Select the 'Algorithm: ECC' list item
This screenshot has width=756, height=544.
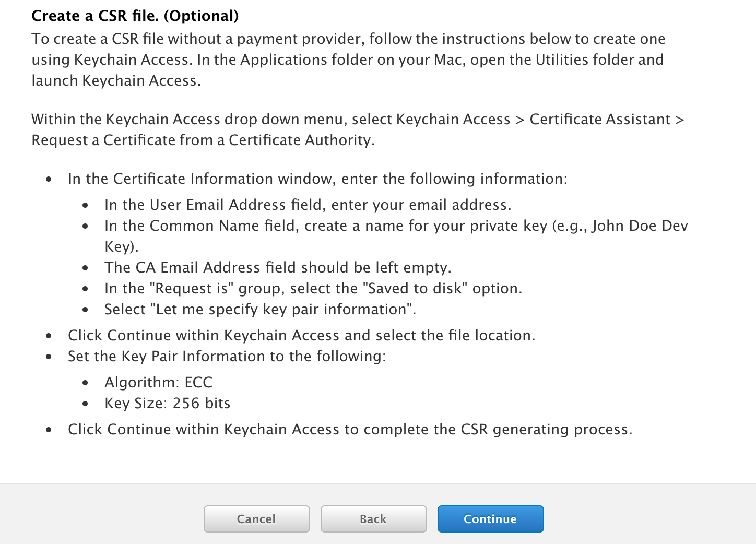coord(158,382)
